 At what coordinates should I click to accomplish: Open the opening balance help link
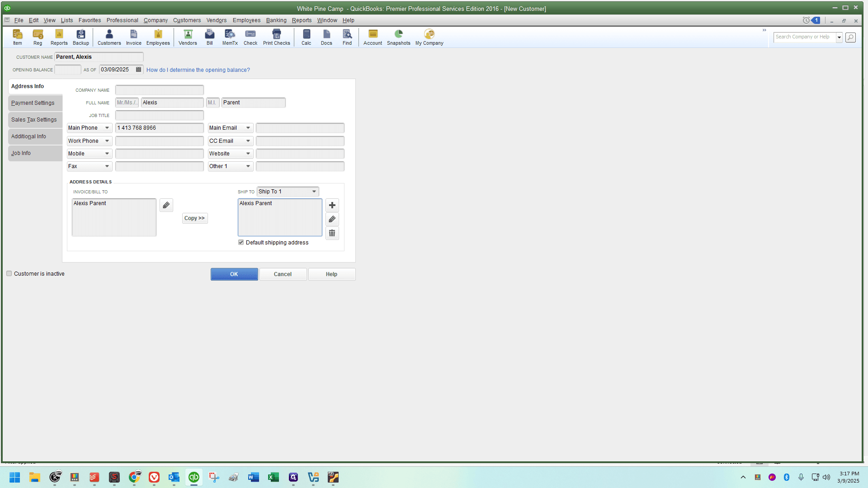click(x=198, y=70)
